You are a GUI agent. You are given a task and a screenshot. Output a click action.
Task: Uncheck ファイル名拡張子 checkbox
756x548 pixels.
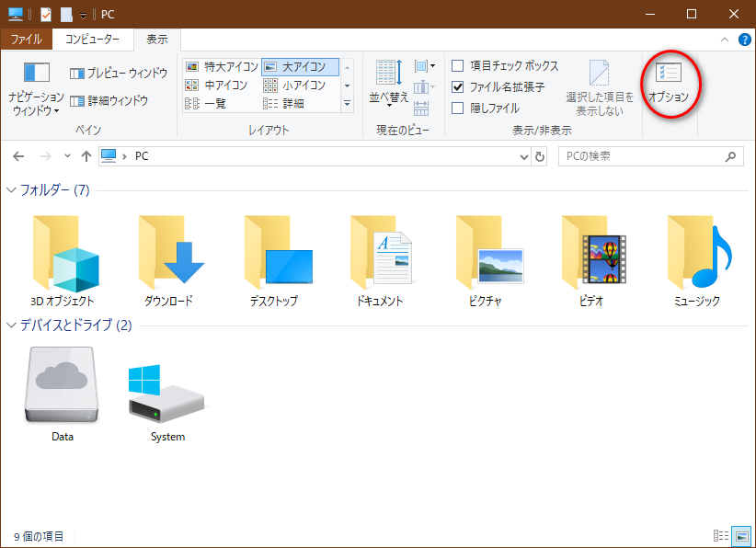(x=457, y=87)
